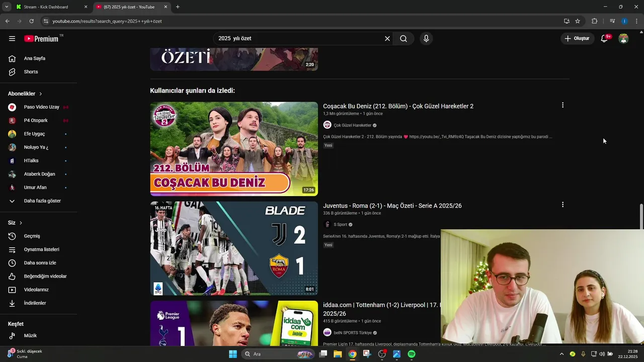The height and width of the screenshot is (362, 644).
Task: Click the page vertical scrollbar thumb
Action: click(641, 216)
